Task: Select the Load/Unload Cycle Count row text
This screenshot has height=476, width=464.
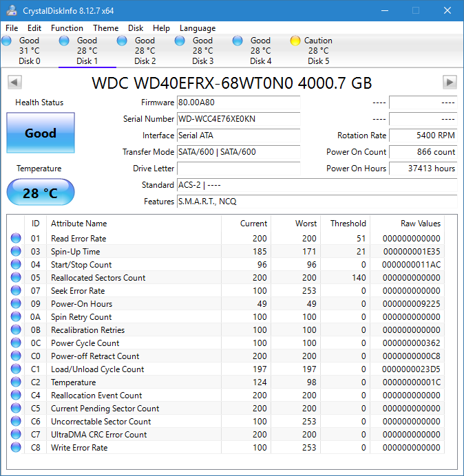Action: 98,369
